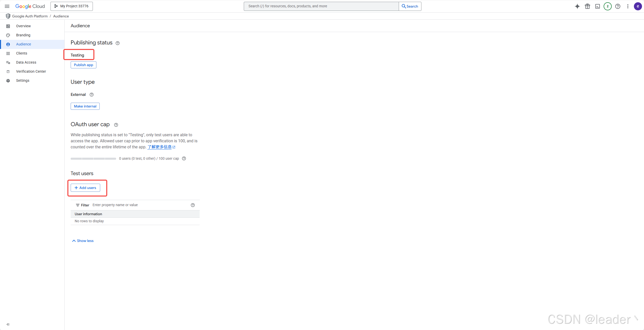Activate the Cloud Shell terminal icon
This screenshot has height=330, width=644.
(598, 6)
